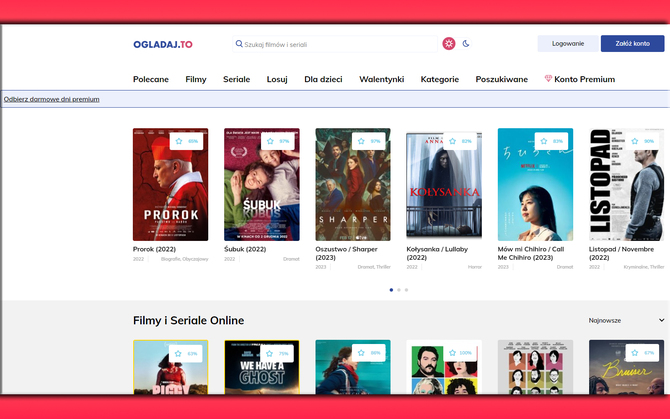Click the Sharper movie poster
Viewport: 670px width, 419px height.
(x=353, y=185)
